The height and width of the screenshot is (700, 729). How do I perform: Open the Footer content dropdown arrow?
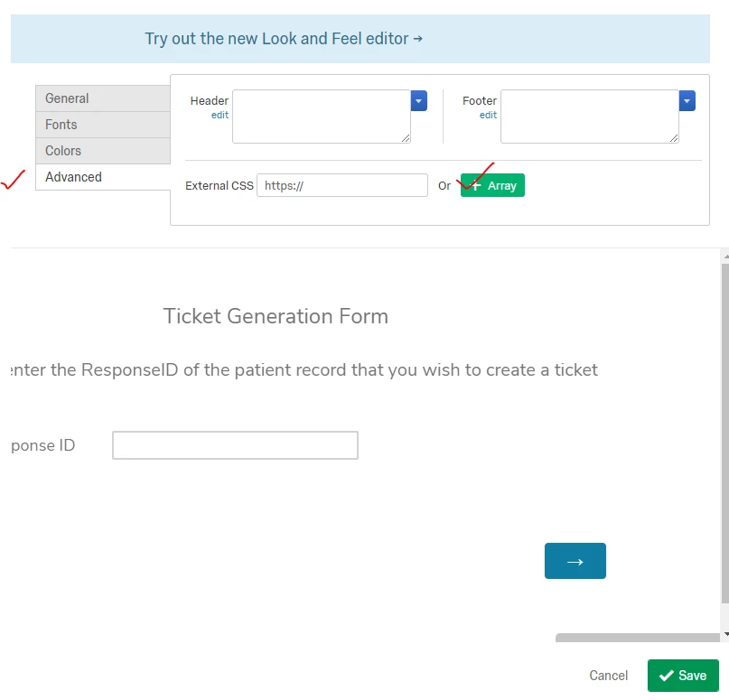coord(687,100)
